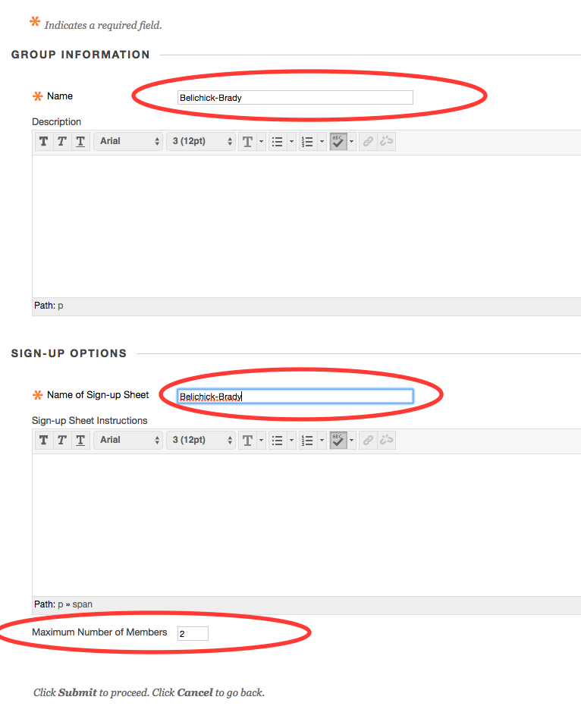Image resolution: width=581 pixels, height=728 pixels.
Task: Click underline in the Description editor toolbar
Action: pos(80,141)
